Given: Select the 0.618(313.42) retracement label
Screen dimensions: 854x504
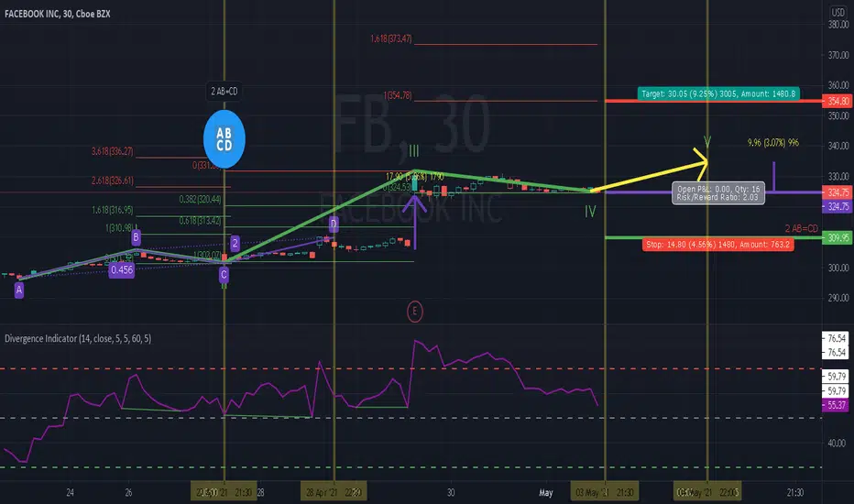Looking at the screenshot, I should (200, 221).
